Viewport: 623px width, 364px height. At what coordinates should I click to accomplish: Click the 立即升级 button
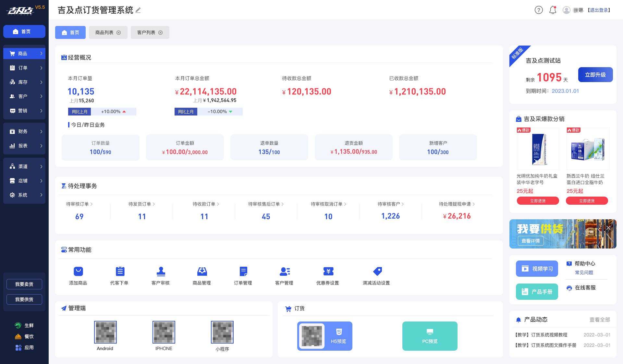pyautogui.click(x=595, y=75)
